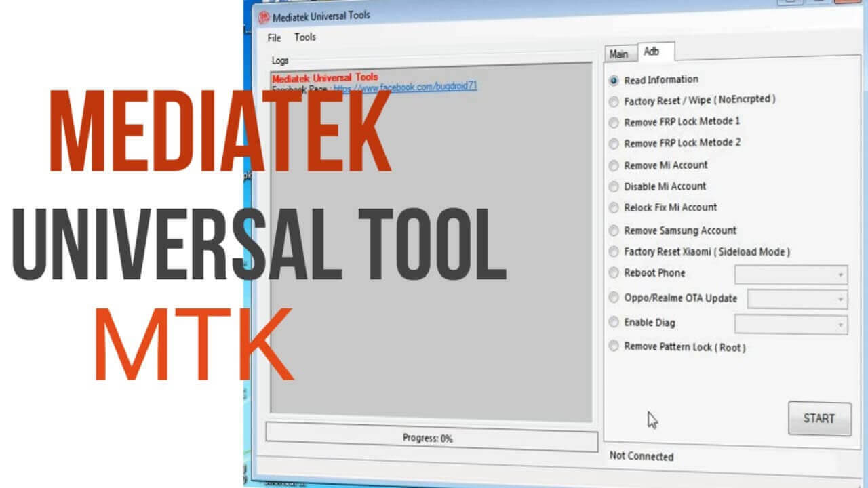Open the facebook.com/bugdroid71 link in logs

coord(405,87)
